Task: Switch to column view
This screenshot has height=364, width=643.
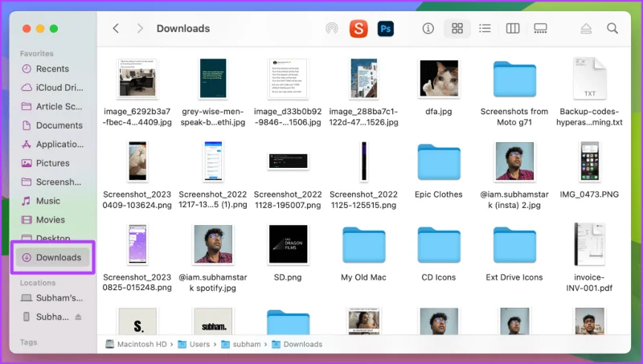Action: click(x=513, y=28)
